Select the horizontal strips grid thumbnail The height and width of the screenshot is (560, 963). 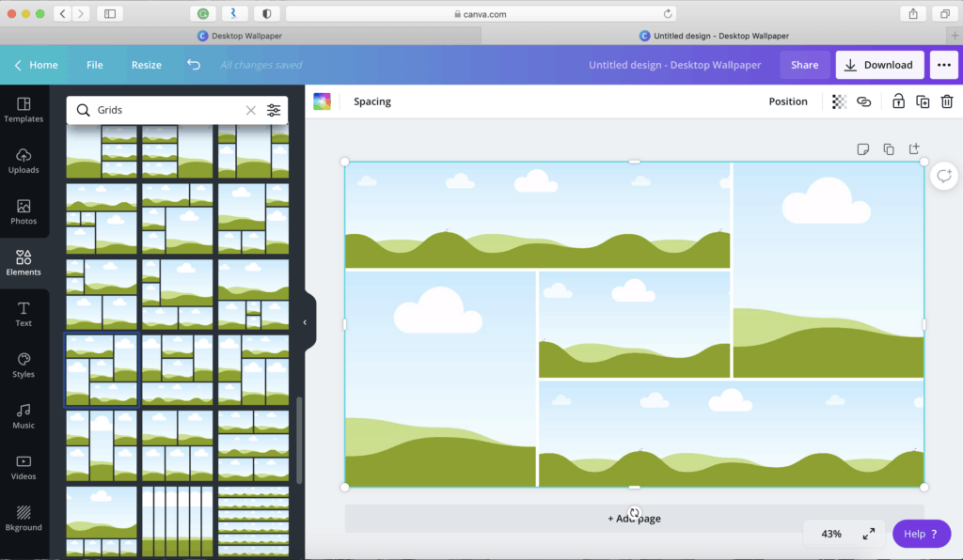tap(253, 521)
